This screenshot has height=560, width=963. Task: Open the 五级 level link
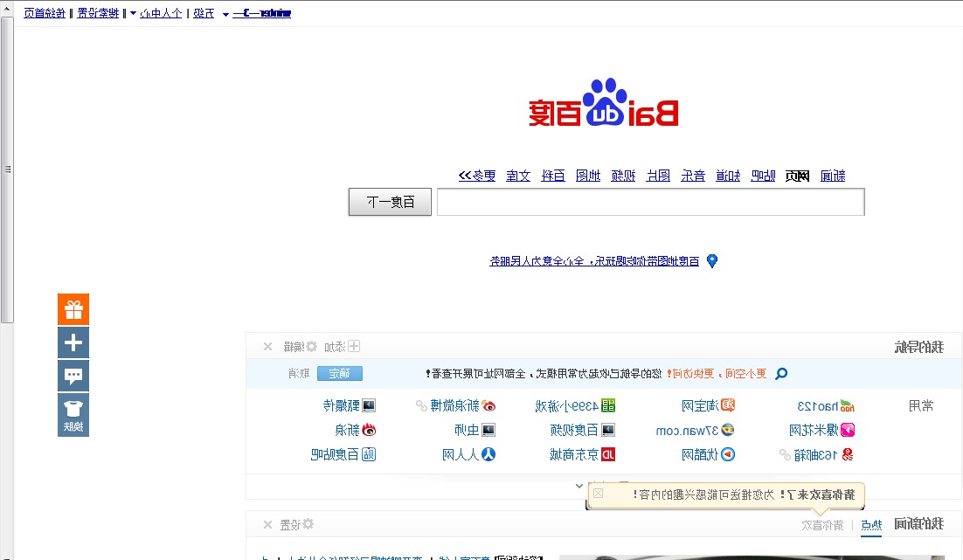(x=204, y=13)
